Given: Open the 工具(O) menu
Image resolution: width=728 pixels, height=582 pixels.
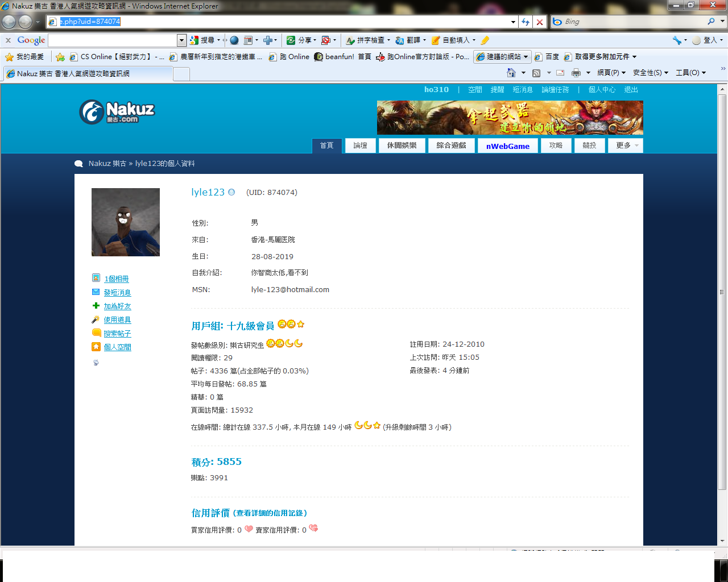Looking at the screenshot, I should click(x=690, y=73).
